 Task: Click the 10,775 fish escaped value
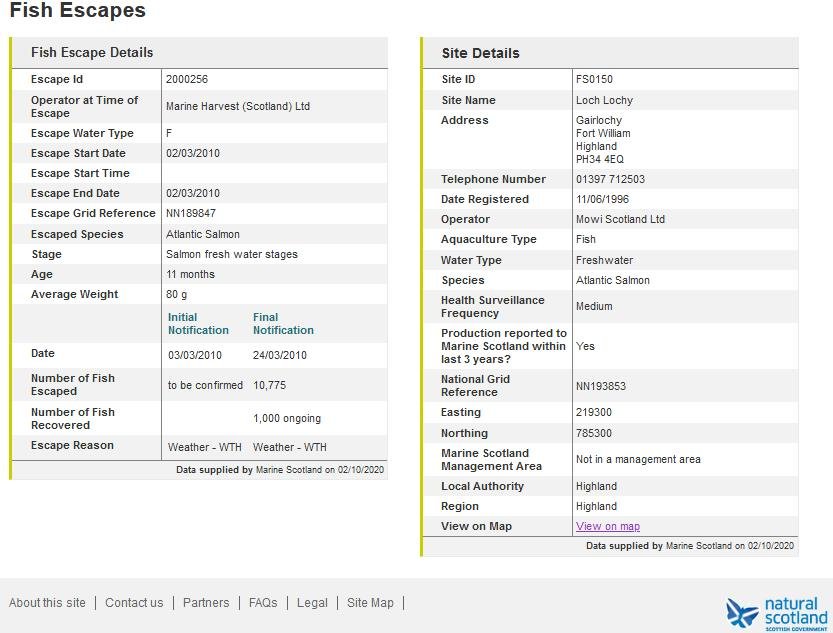[x=270, y=385]
